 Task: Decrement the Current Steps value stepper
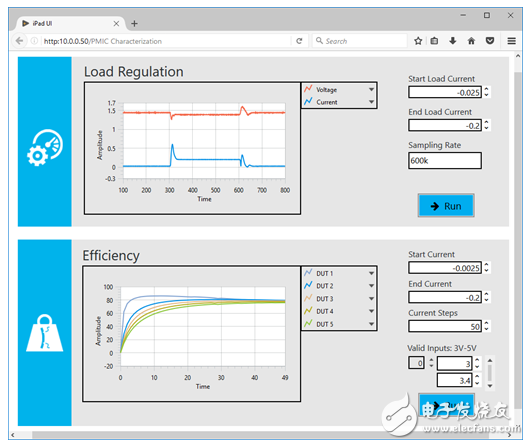[x=486, y=329]
